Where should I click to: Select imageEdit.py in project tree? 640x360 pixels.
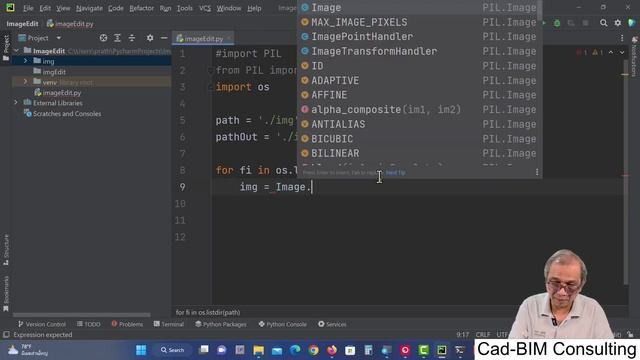click(x=62, y=93)
